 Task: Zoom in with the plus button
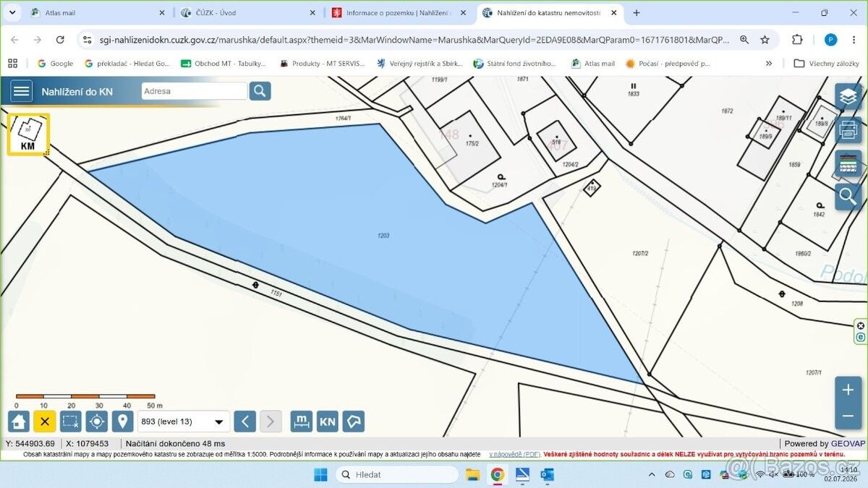pyautogui.click(x=848, y=390)
